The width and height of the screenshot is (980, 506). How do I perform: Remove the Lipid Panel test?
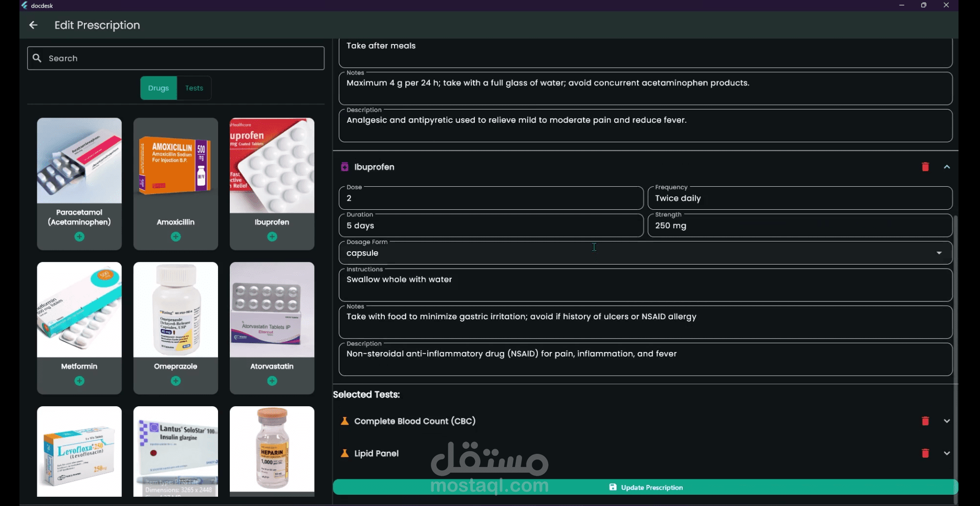[x=925, y=453]
